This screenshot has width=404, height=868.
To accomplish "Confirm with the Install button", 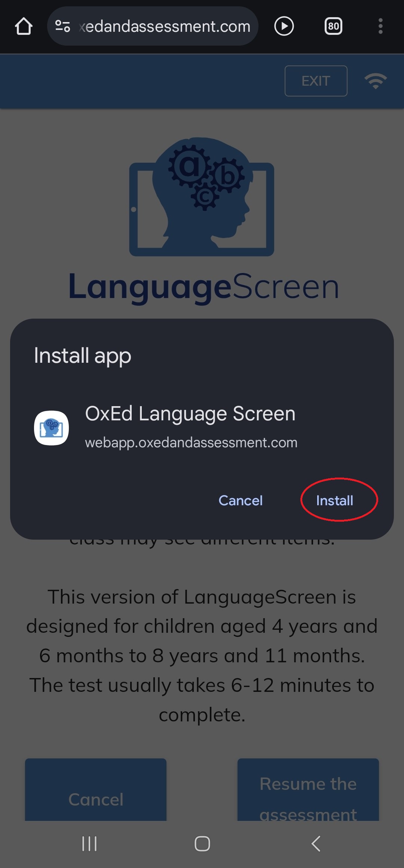I will coord(335,500).
